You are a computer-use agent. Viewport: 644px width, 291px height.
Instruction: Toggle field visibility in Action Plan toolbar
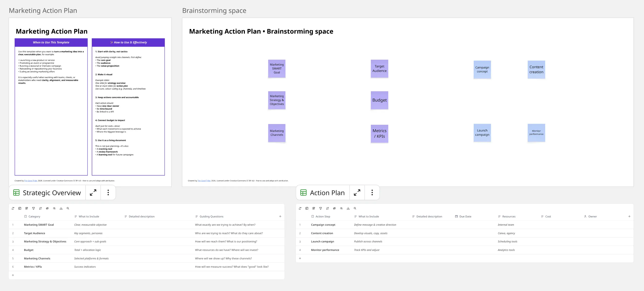pos(334,208)
